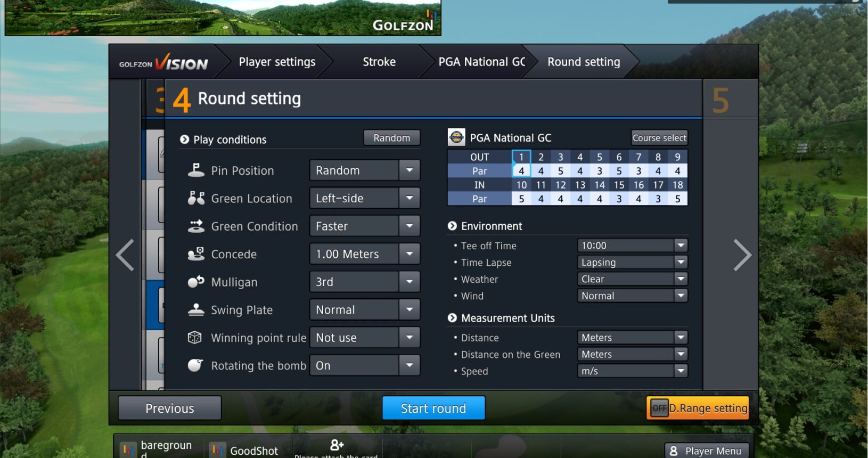Open the Pin Position dropdown
Viewport: 868px width, 458px height.
365,170
